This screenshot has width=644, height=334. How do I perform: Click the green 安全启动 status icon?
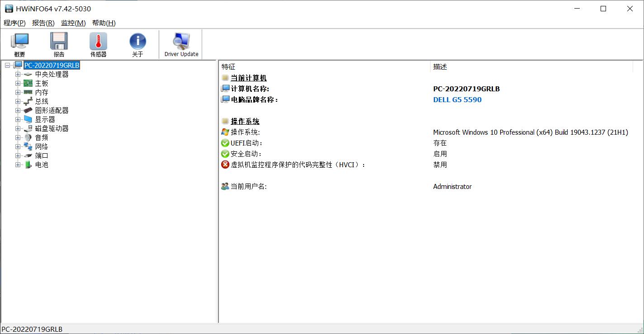pos(225,154)
